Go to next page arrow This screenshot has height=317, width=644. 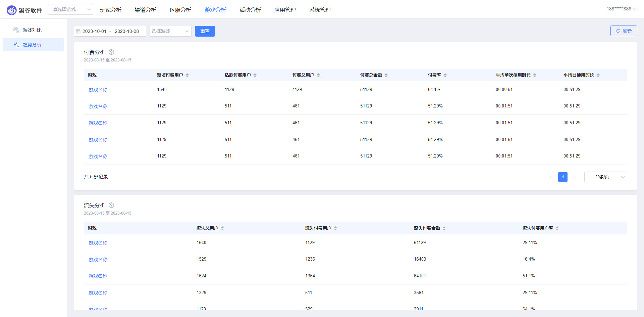point(575,177)
